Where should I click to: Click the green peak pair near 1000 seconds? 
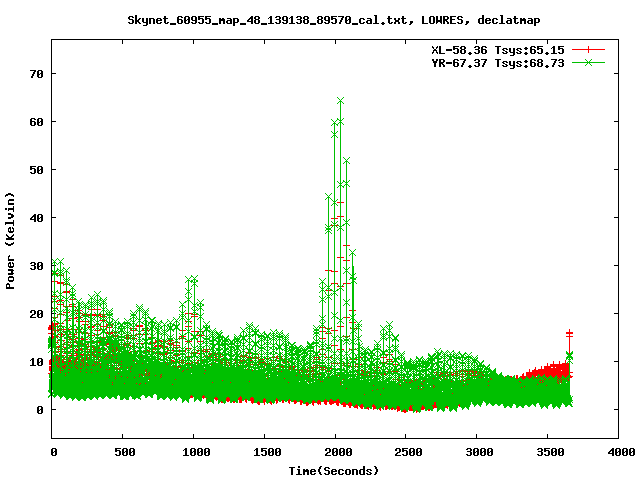coord(191,281)
